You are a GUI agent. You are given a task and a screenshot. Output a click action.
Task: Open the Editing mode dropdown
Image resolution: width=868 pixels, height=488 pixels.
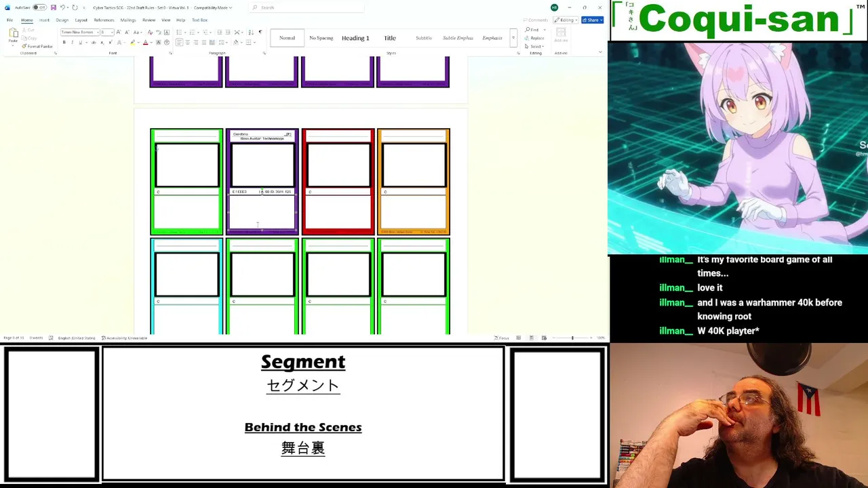point(566,20)
